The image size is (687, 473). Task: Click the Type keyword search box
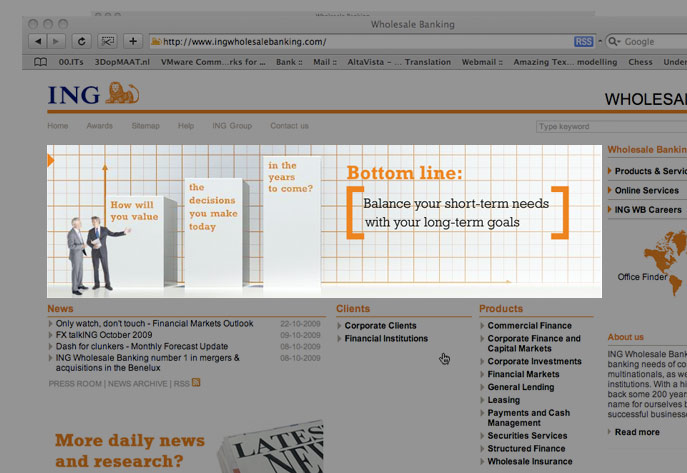(611, 127)
